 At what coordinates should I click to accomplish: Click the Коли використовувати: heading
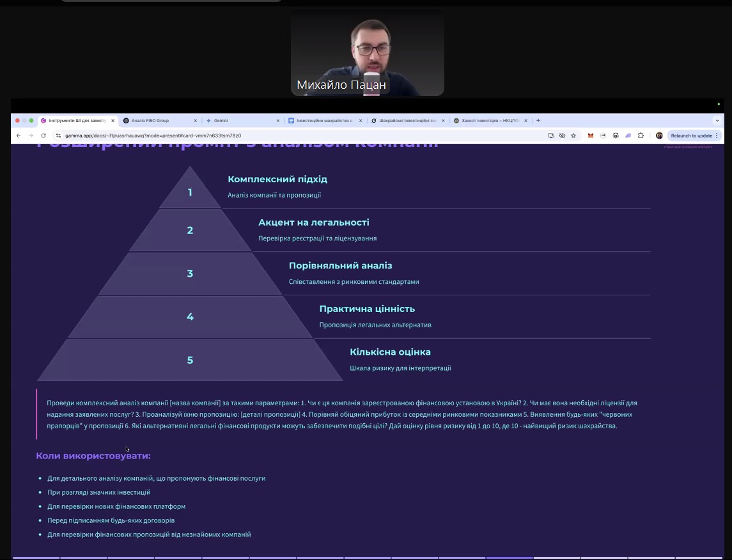pyautogui.click(x=93, y=456)
